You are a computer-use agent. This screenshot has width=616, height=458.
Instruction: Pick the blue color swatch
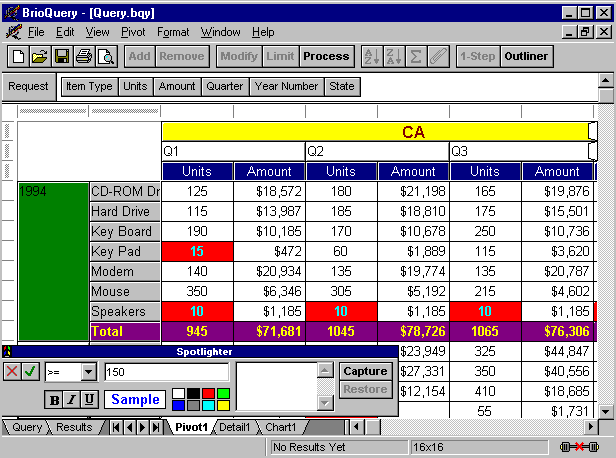coord(178,405)
